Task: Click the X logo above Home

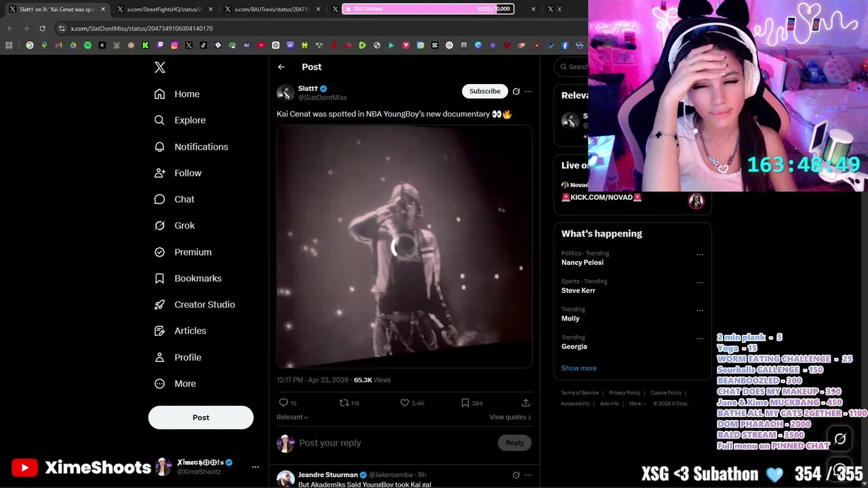Action: point(160,67)
